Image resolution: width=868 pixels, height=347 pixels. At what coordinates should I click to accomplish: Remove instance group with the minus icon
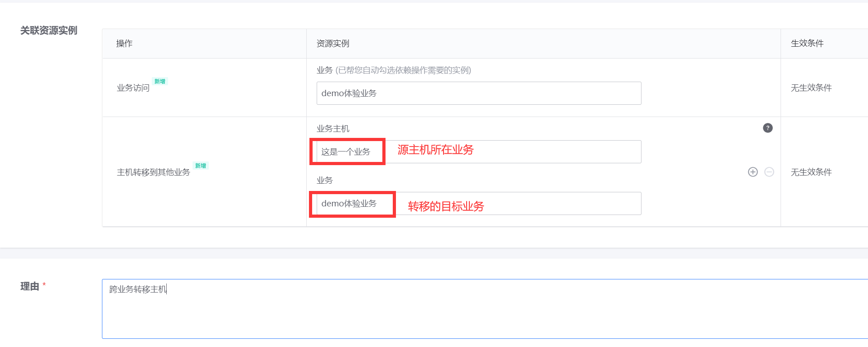(769, 172)
